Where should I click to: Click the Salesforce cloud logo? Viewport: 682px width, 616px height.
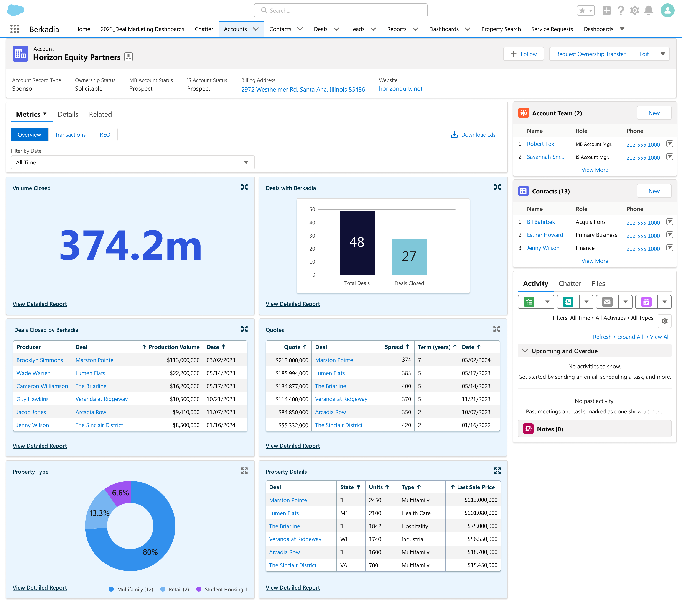click(x=16, y=10)
